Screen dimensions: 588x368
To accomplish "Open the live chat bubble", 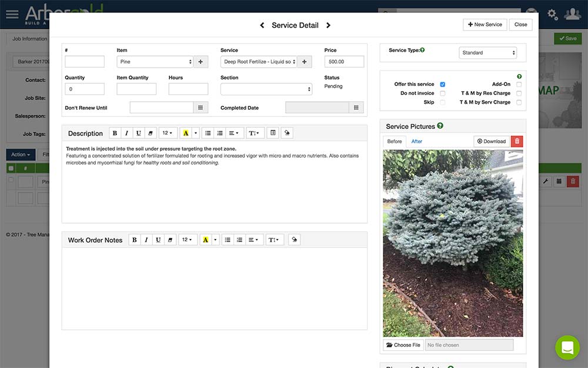I will click(x=567, y=347).
